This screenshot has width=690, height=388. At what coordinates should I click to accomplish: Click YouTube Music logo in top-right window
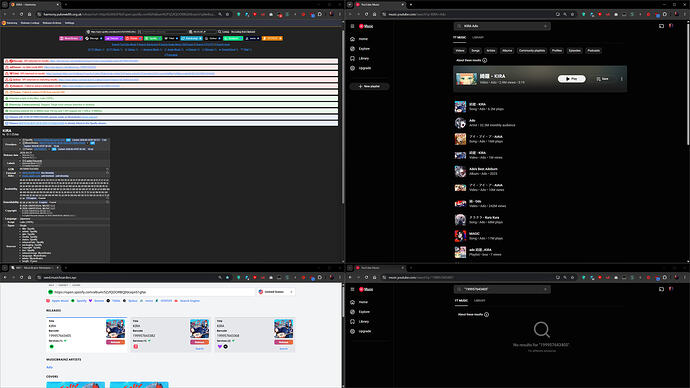click(366, 26)
